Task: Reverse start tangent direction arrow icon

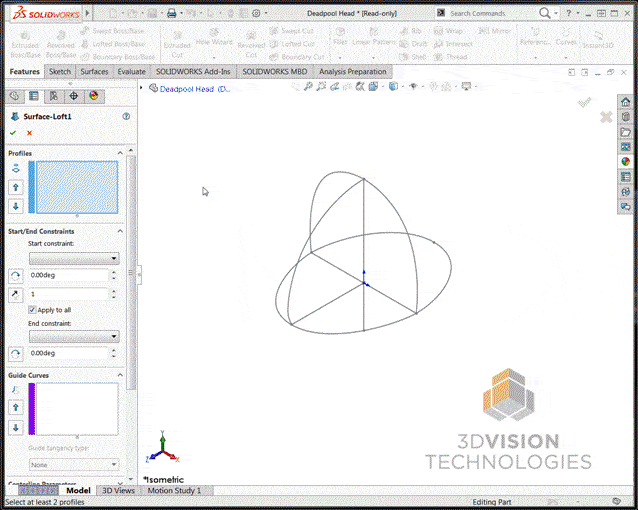Action: click(15, 294)
